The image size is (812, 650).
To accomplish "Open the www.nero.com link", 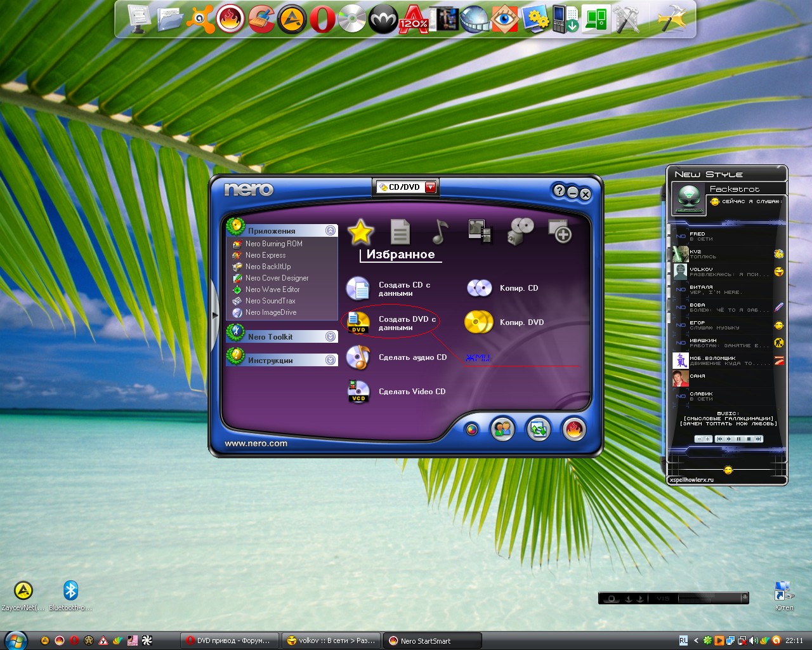I will click(256, 444).
